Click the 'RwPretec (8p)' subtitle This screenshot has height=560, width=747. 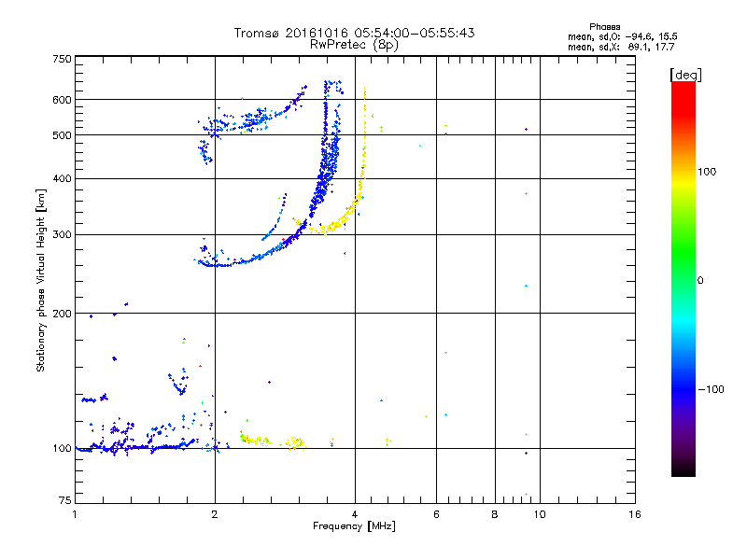tap(354, 45)
